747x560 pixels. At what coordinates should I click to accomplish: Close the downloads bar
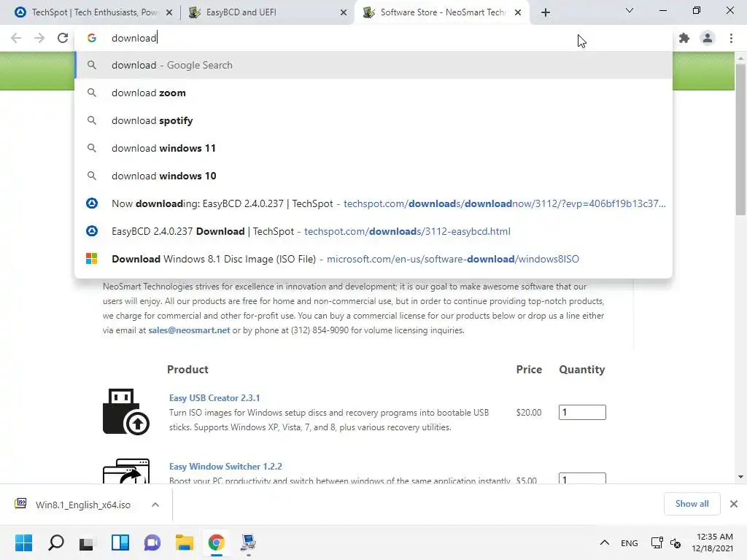point(734,504)
